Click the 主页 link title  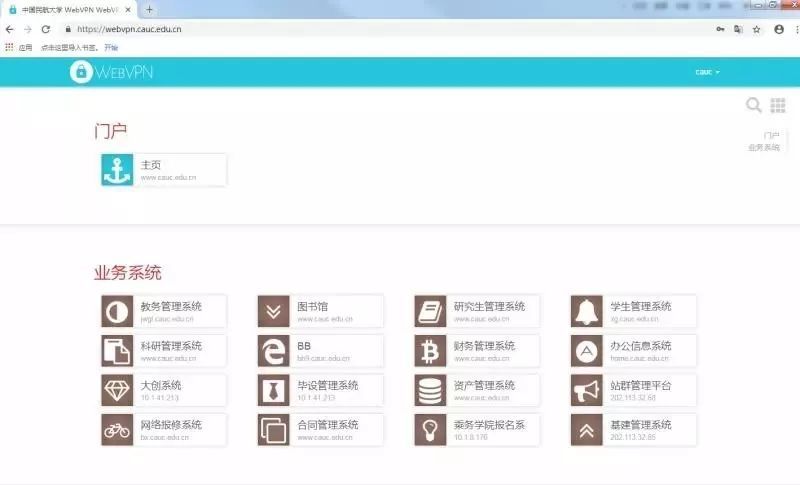(151, 165)
